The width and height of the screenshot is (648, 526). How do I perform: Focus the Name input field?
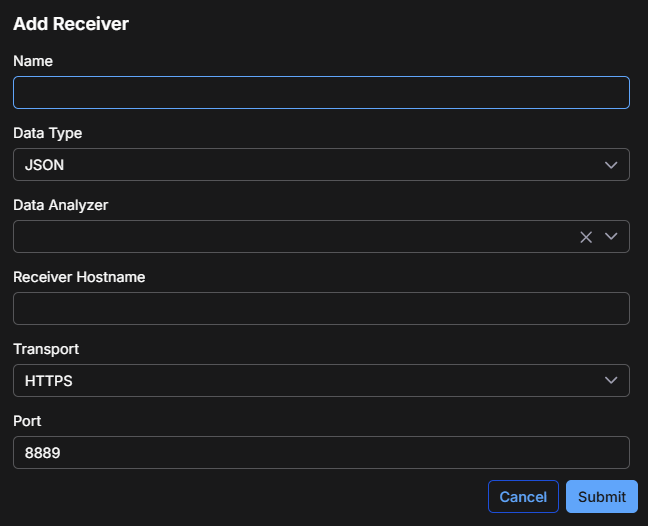pos(321,93)
